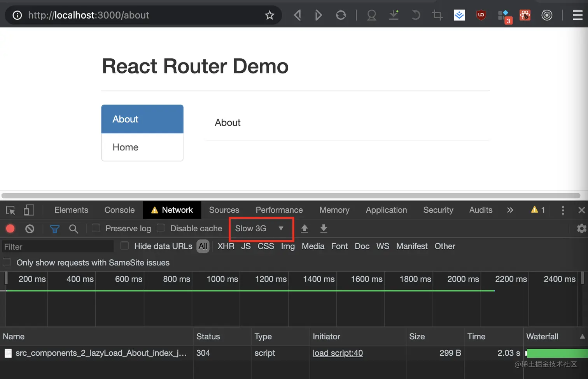
Task: Filter requests by Font type
Action: [339, 246]
